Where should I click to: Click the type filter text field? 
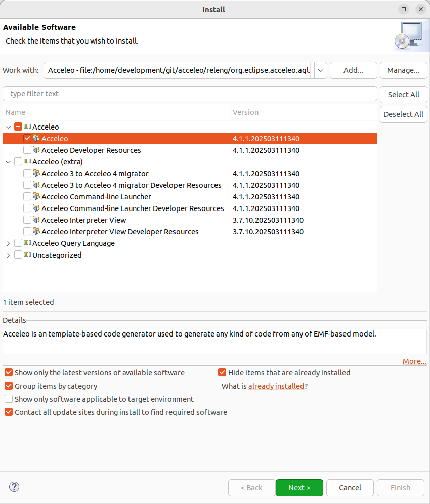point(190,94)
